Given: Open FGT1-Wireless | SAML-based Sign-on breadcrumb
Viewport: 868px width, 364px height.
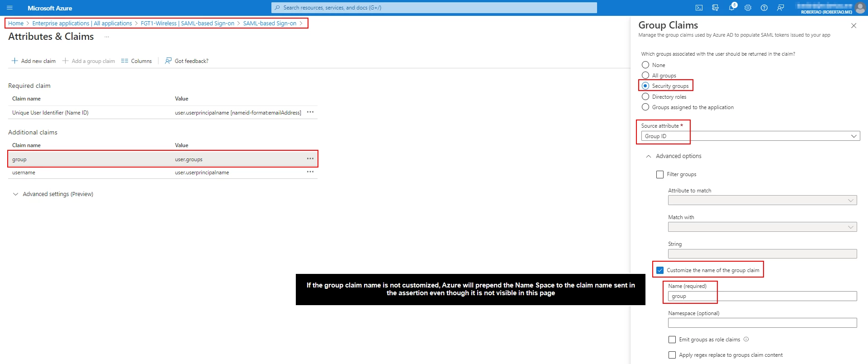Looking at the screenshot, I should click(187, 24).
